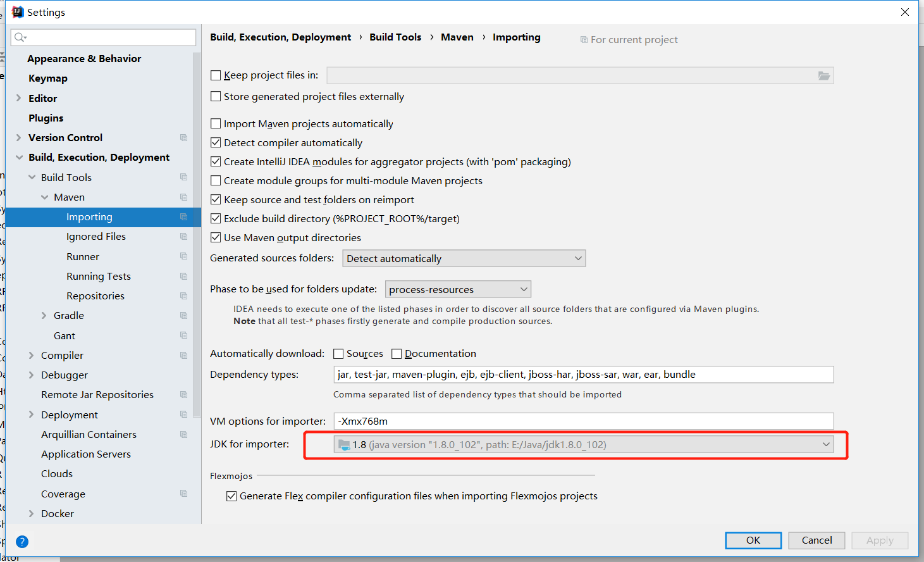
Task: Open the help question mark icon
Action: [x=22, y=542]
